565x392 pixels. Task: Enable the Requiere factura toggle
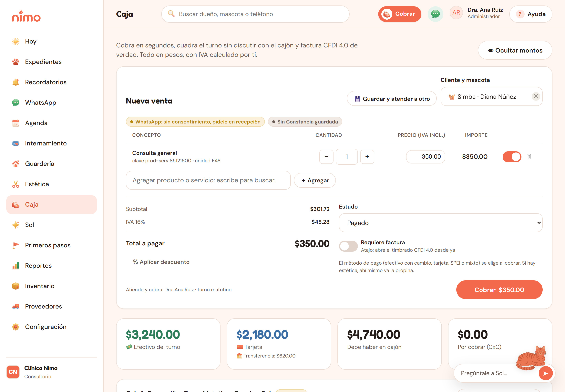coord(348,246)
